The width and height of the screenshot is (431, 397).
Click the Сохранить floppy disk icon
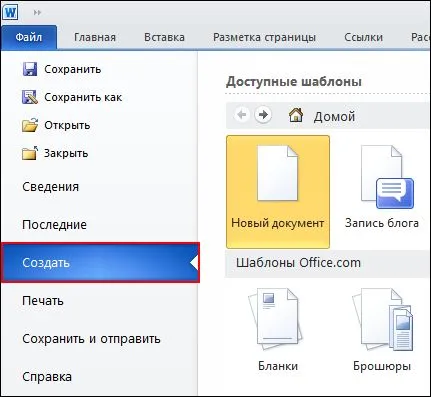coord(30,69)
